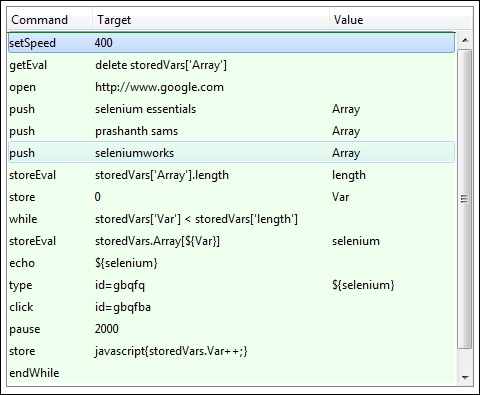Select the store 0 Var row
The image size is (480, 395).
[232, 197]
